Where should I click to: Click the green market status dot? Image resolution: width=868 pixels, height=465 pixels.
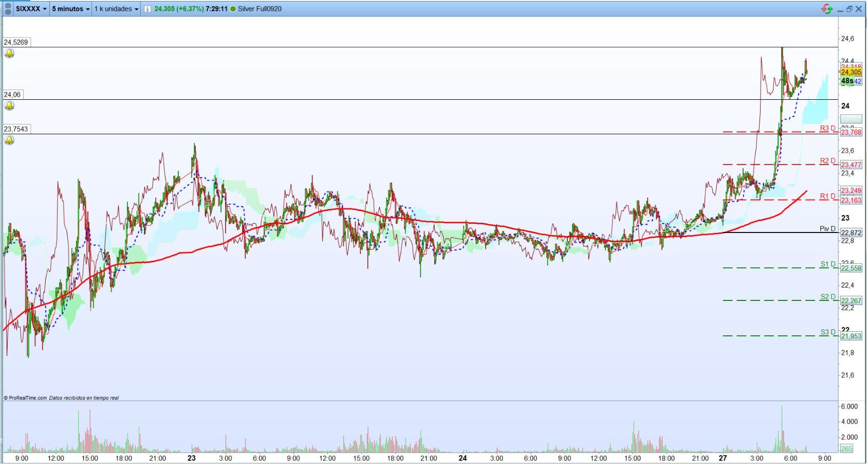pyautogui.click(x=233, y=9)
